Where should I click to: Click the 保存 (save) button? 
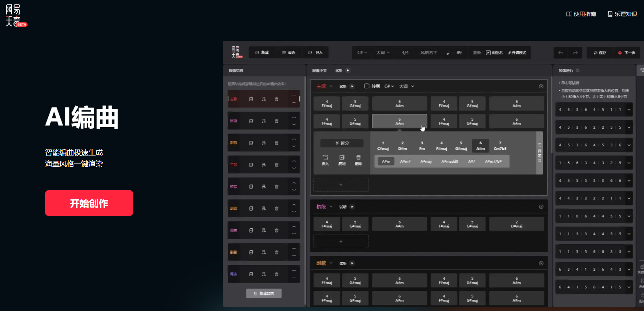pyautogui.click(x=600, y=53)
